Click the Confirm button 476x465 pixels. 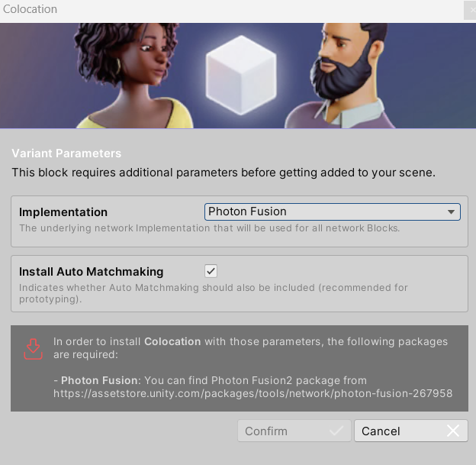(294, 431)
